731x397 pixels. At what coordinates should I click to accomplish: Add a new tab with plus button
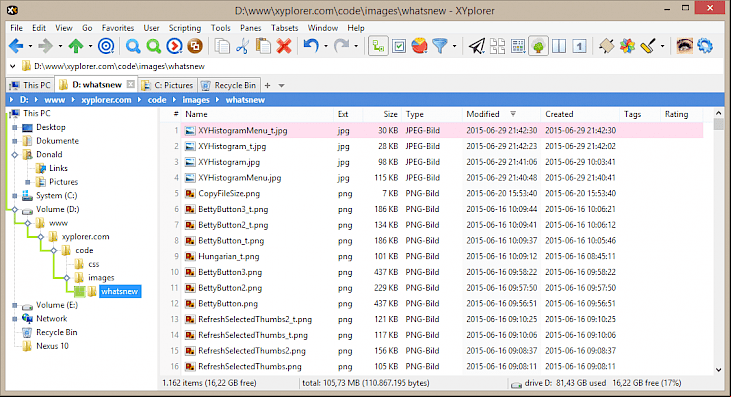pyautogui.click(x=268, y=85)
